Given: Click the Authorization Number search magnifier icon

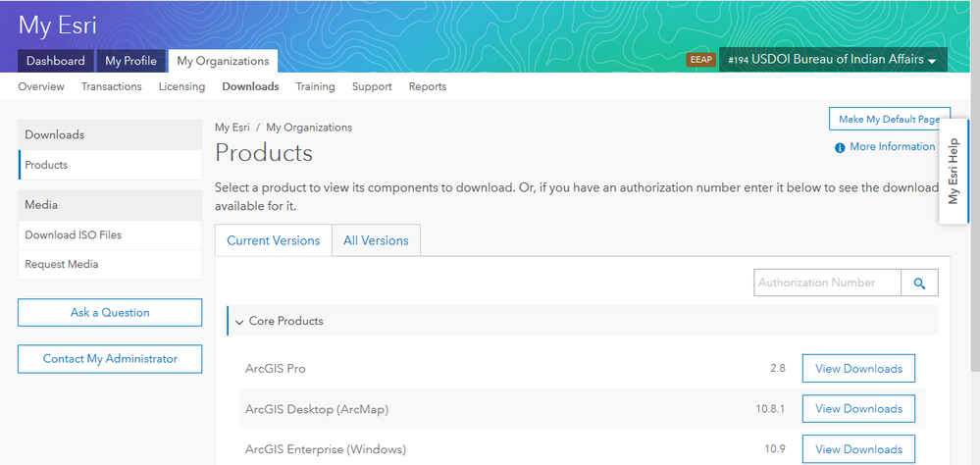Looking at the screenshot, I should (x=919, y=283).
